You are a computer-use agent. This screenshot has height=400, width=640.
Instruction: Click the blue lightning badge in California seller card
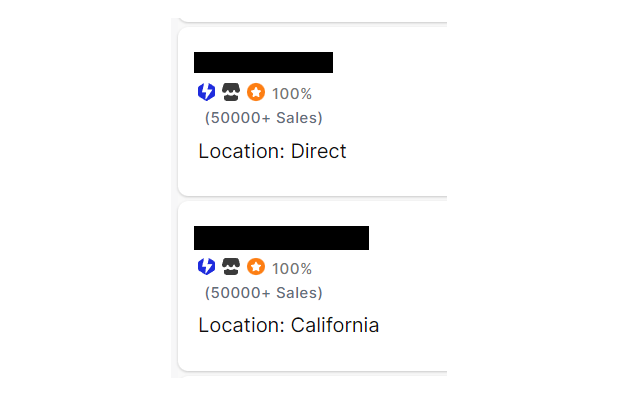click(206, 267)
